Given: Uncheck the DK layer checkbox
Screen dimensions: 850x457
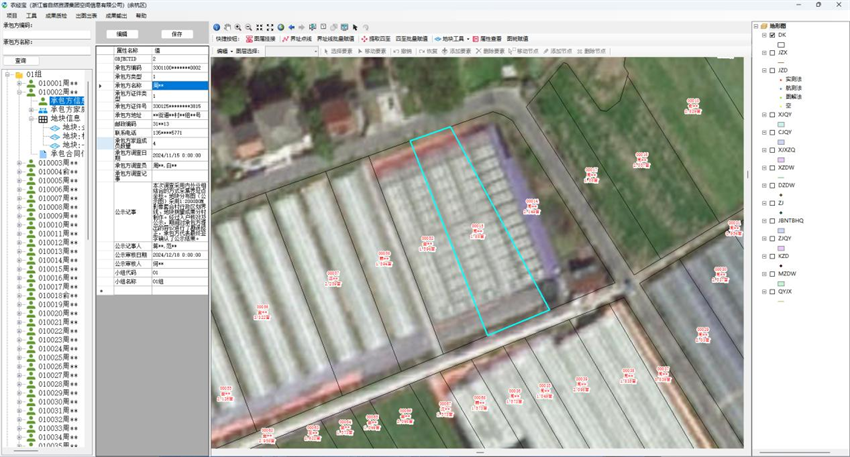Looking at the screenshot, I should coord(772,35).
